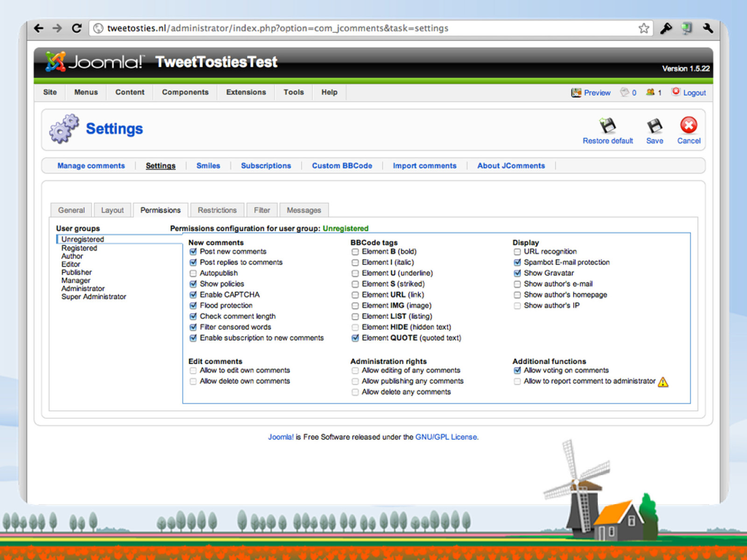Check Show author's IP checkbox
The height and width of the screenshot is (560, 747).
click(517, 306)
